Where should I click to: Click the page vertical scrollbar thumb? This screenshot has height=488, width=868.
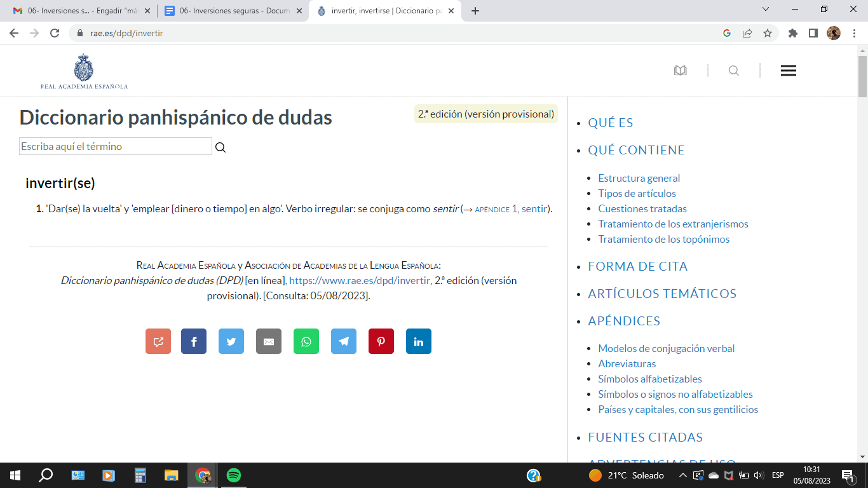(862, 76)
